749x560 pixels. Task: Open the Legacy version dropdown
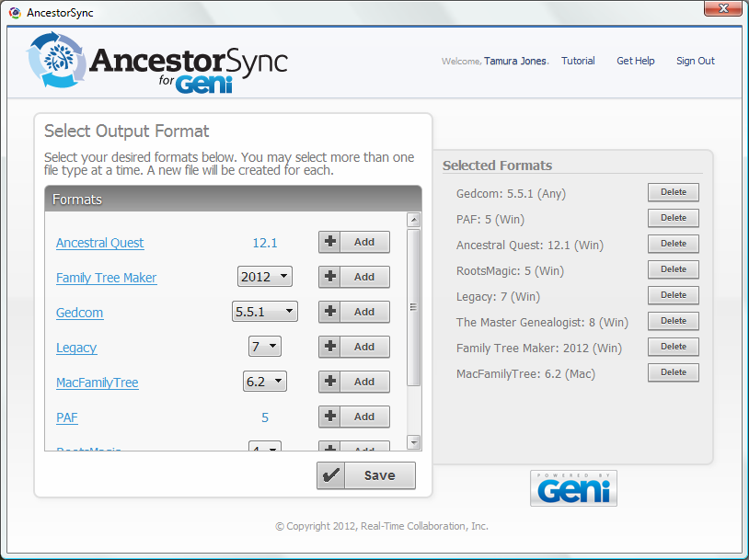click(x=265, y=346)
